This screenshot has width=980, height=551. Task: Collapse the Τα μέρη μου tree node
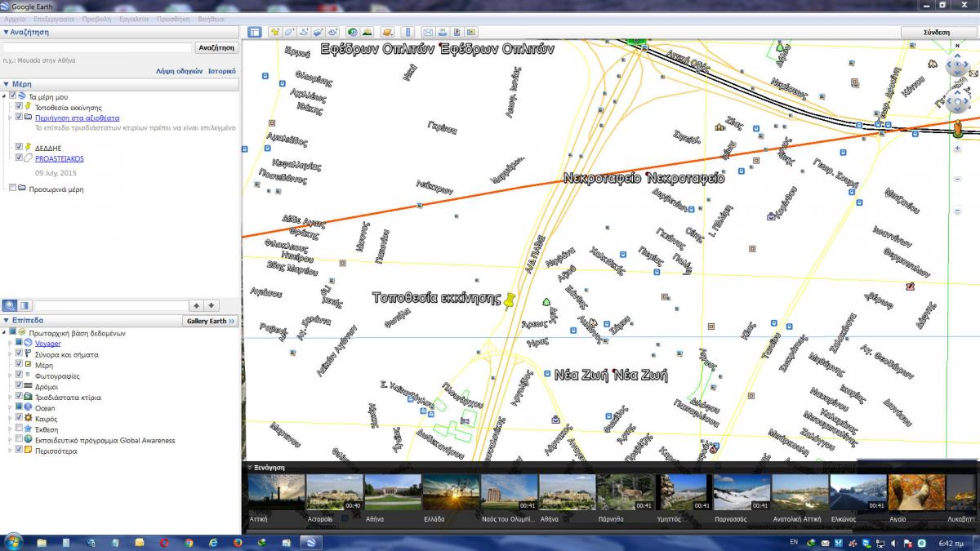[x=5, y=96]
